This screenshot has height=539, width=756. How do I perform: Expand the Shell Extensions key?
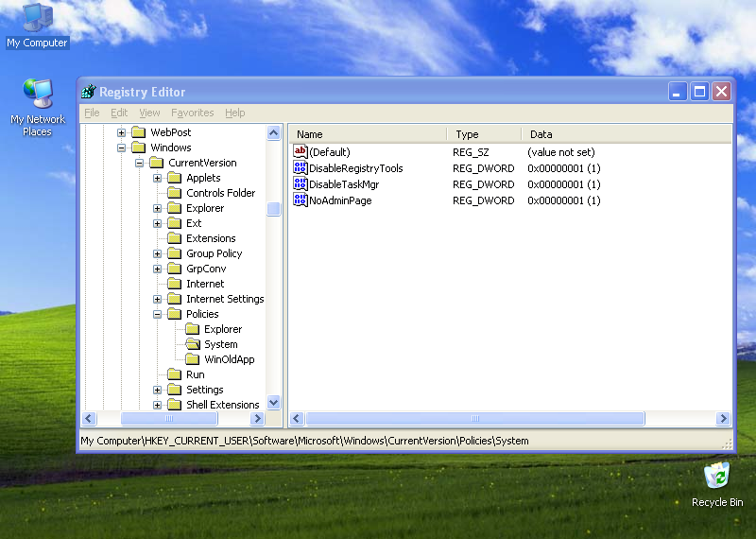[157, 405]
